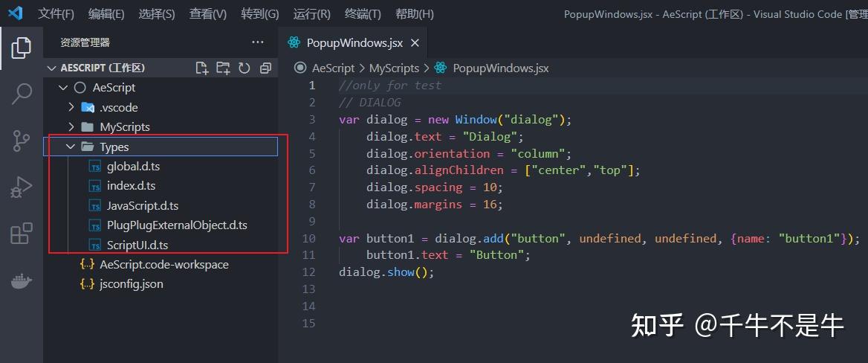Click "Button" string on line 11
Image resolution: width=868 pixels, height=363 pixels.
pyautogui.click(x=496, y=255)
